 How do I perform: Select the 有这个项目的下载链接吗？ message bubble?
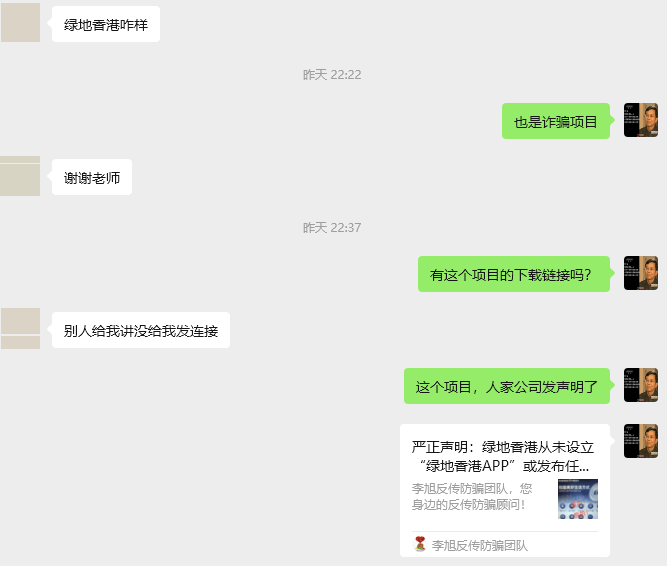[x=514, y=274]
